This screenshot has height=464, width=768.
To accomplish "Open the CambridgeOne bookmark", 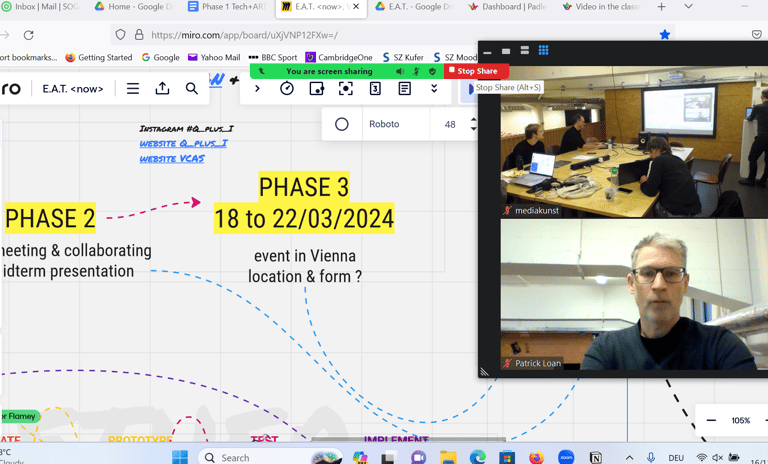I will (338, 57).
